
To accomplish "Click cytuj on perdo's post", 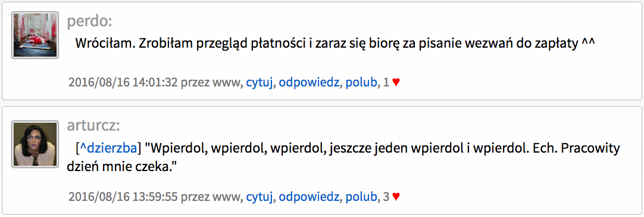I will 259,83.
